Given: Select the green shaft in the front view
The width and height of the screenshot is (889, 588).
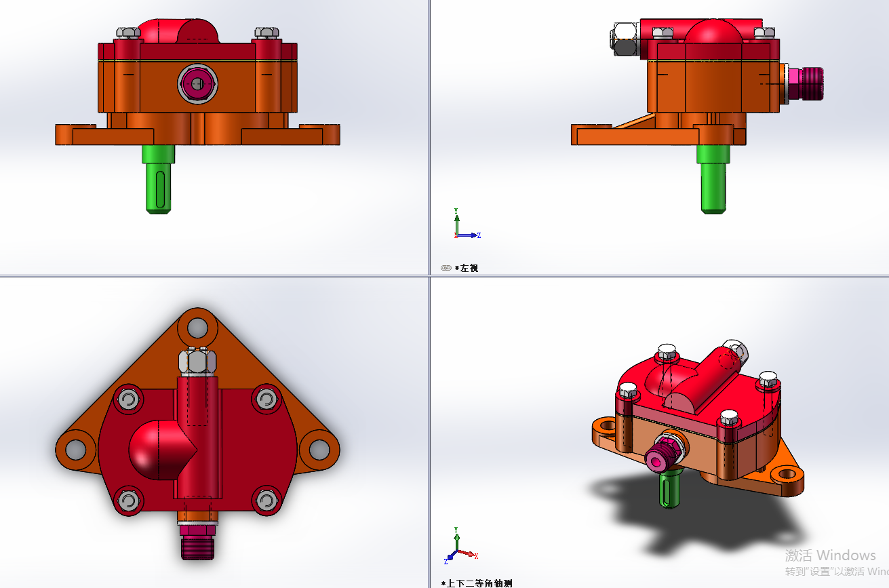Looking at the screenshot, I should 158,180.
